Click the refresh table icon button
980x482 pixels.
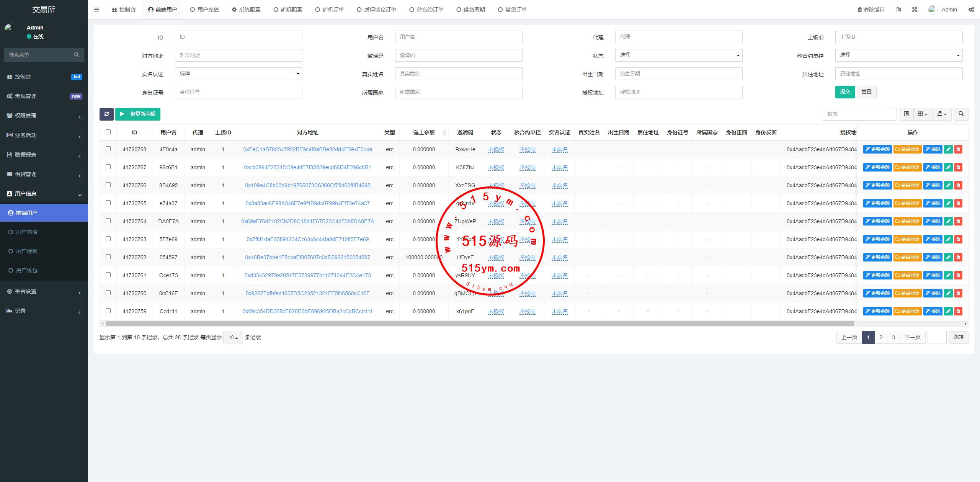(x=106, y=114)
